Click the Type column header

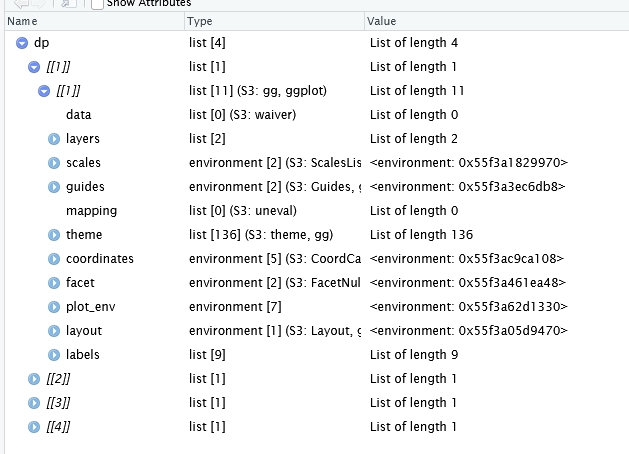(274, 21)
